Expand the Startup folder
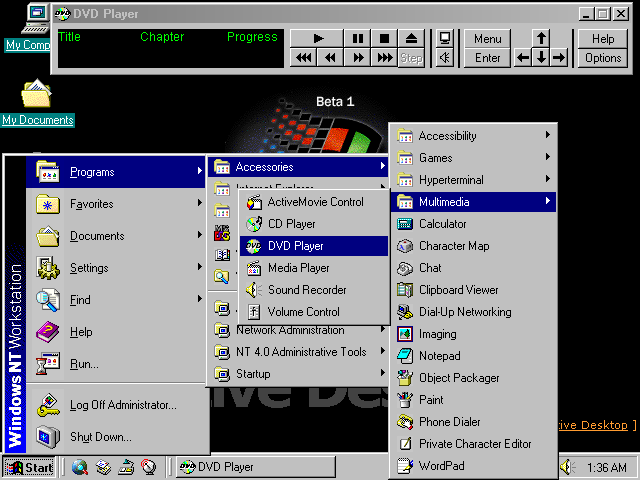 pos(298,373)
